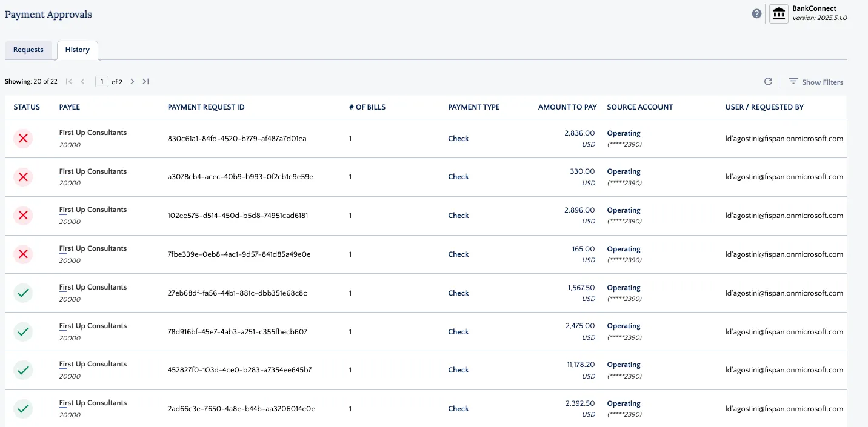Sort by USER / REQUESTED BY header
The height and width of the screenshot is (427, 868).
764,107
